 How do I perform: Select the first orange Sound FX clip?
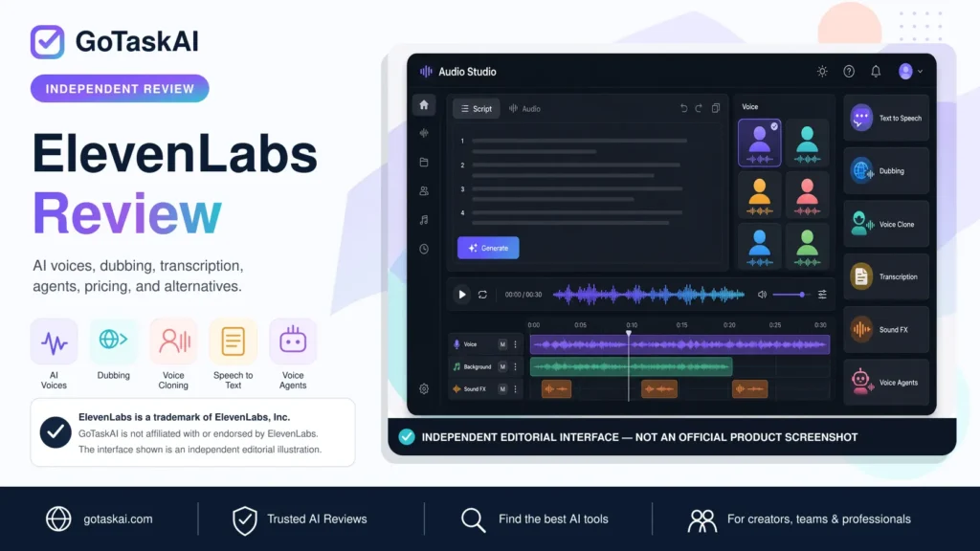click(x=556, y=388)
